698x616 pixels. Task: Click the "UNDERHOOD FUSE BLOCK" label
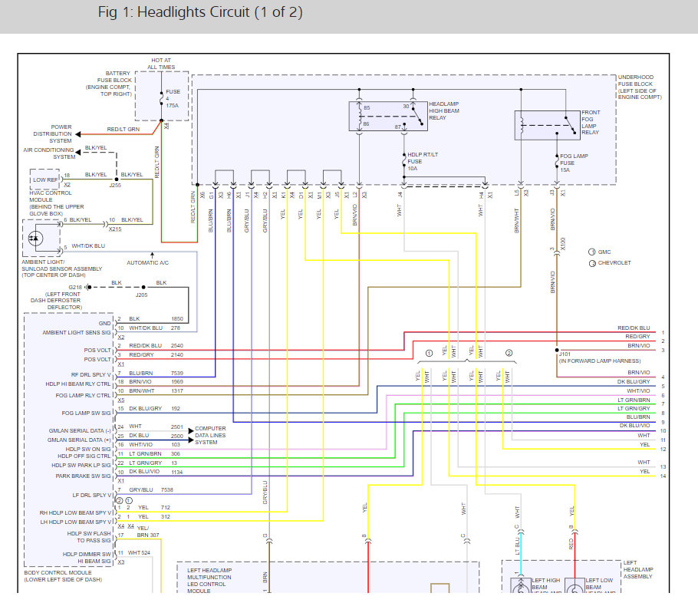[x=636, y=80]
